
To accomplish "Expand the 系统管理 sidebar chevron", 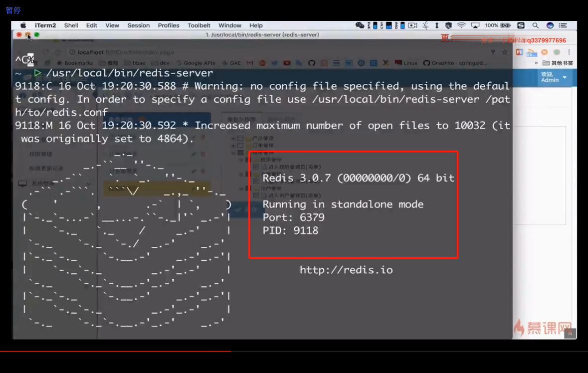I will [89, 184].
